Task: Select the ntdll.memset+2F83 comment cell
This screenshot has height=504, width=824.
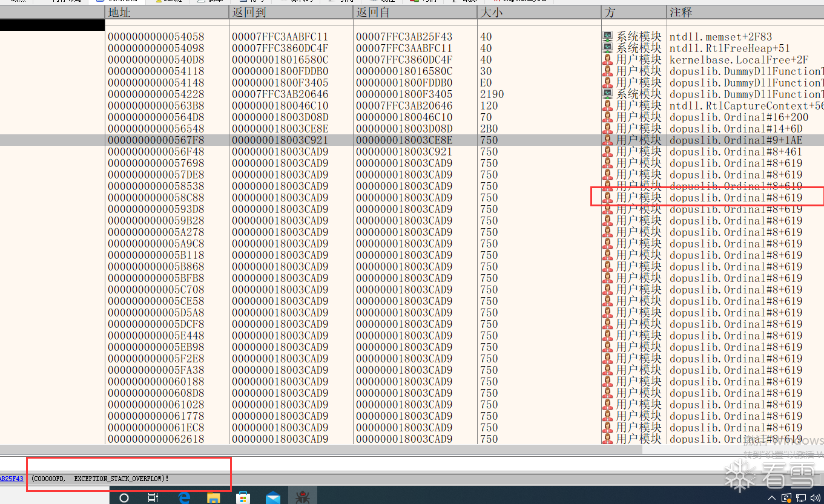Action: [x=720, y=37]
